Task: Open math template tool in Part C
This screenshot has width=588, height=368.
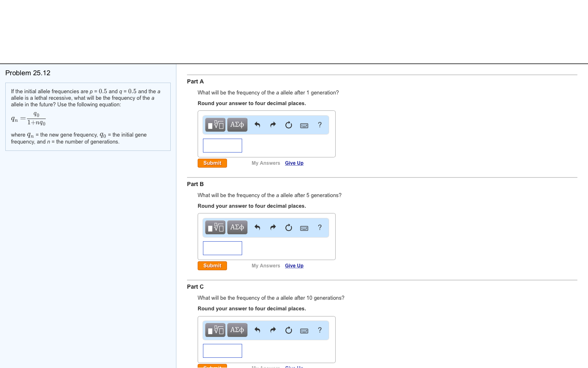Action: (215, 330)
